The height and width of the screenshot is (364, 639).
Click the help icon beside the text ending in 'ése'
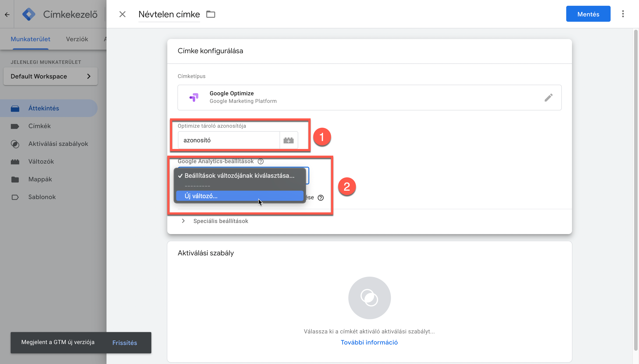click(321, 198)
